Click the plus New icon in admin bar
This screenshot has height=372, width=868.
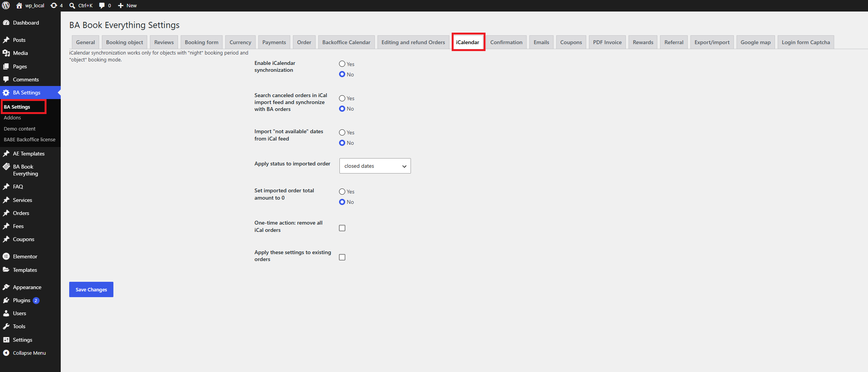click(x=121, y=5)
